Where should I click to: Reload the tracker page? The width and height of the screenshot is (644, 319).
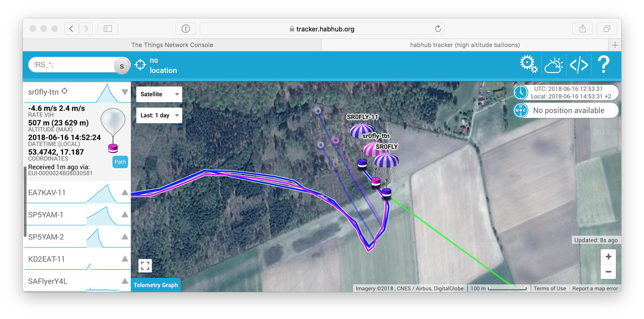click(438, 29)
